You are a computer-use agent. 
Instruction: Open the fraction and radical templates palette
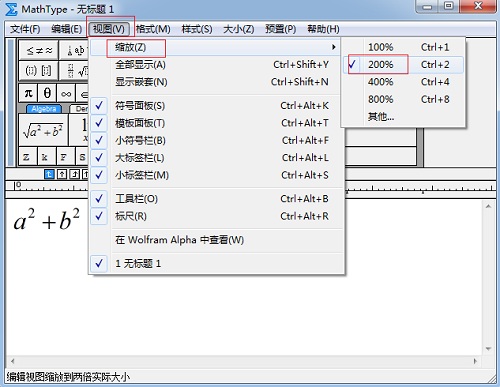(74, 70)
